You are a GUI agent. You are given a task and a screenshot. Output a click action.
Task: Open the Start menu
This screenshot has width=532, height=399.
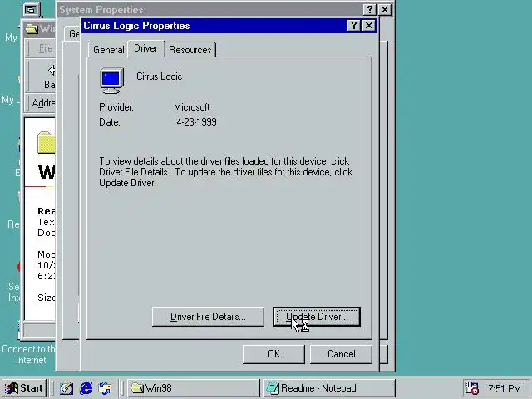24,388
